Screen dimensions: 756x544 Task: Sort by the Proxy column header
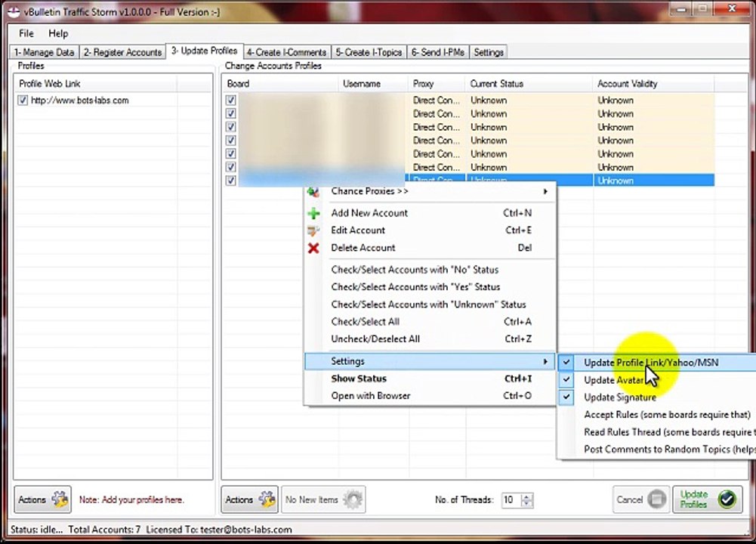coord(437,84)
